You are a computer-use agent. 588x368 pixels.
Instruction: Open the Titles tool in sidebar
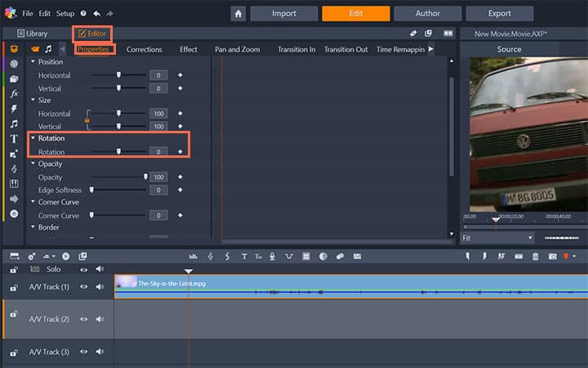pyautogui.click(x=14, y=139)
